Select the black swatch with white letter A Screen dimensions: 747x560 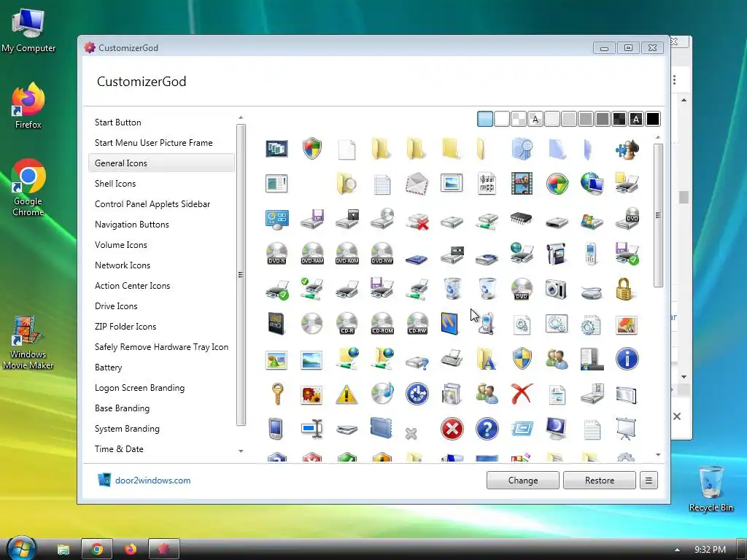tap(636, 119)
